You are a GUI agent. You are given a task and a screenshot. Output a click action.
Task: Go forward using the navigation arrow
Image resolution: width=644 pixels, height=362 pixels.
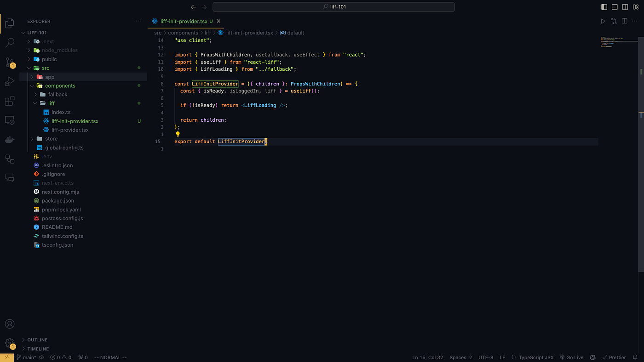coord(204,7)
